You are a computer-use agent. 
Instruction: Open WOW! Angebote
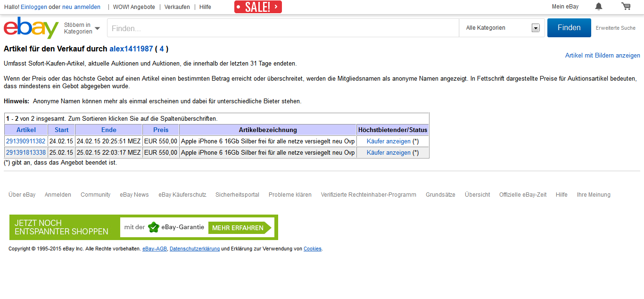pyautogui.click(x=134, y=7)
